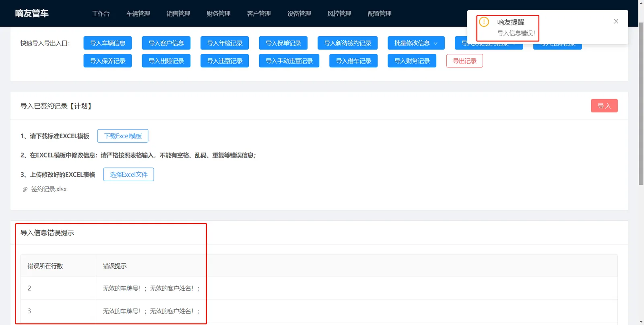Screen dimensions: 644x325
Task: Click the 导入信息错误! notification message
Action: click(x=516, y=33)
